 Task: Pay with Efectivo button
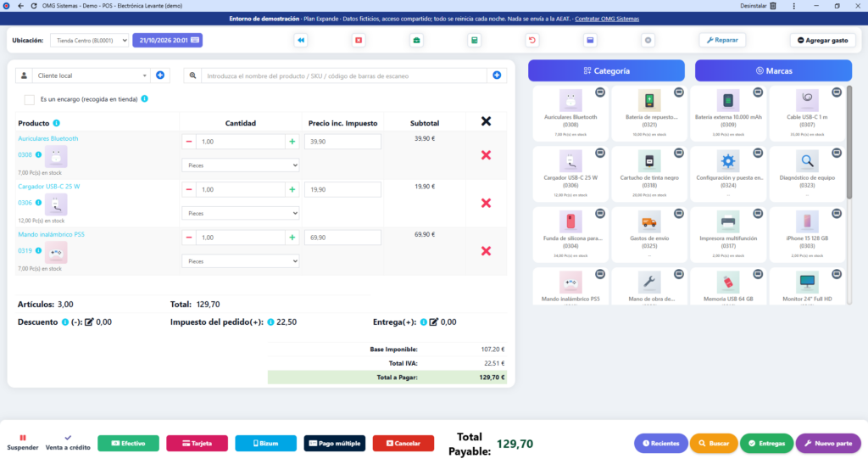pos(129,444)
